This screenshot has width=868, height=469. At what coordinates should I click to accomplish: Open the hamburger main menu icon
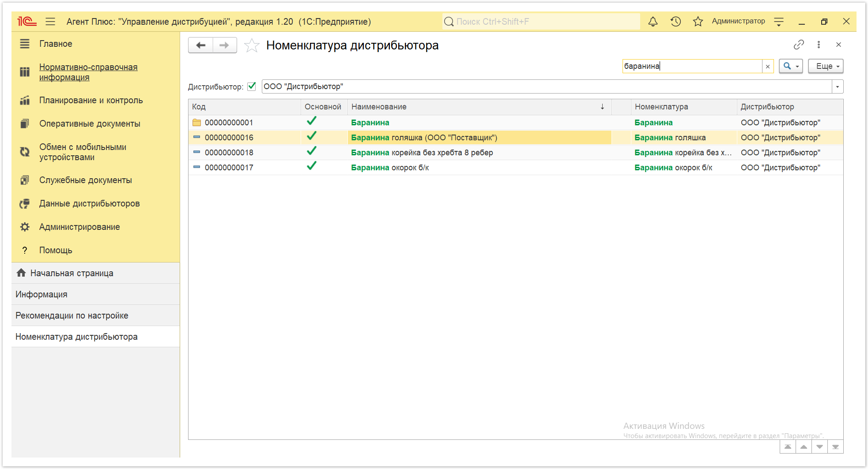click(50, 21)
